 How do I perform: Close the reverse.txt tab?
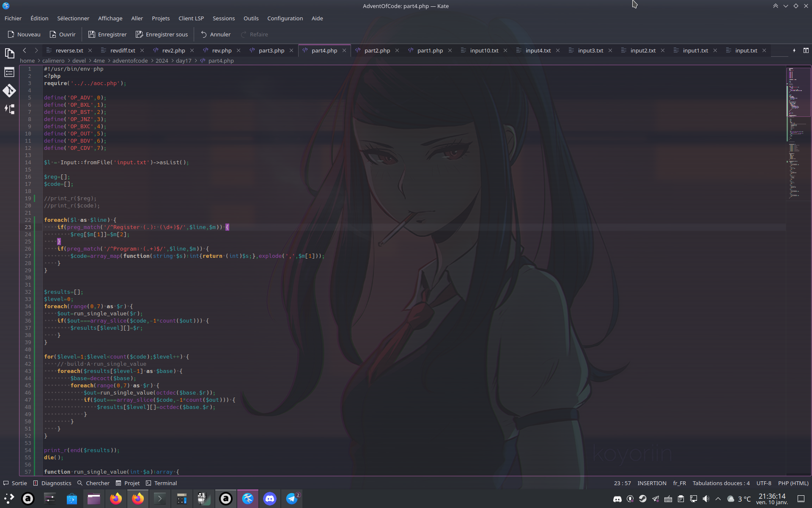[90, 50]
